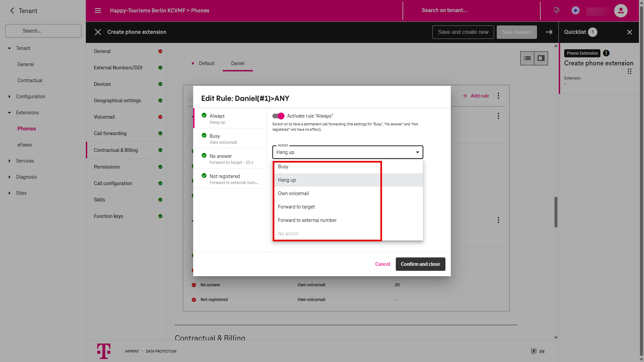Choose Forward to external number option
Image resolution: width=644 pixels, height=362 pixels.
coord(307,220)
